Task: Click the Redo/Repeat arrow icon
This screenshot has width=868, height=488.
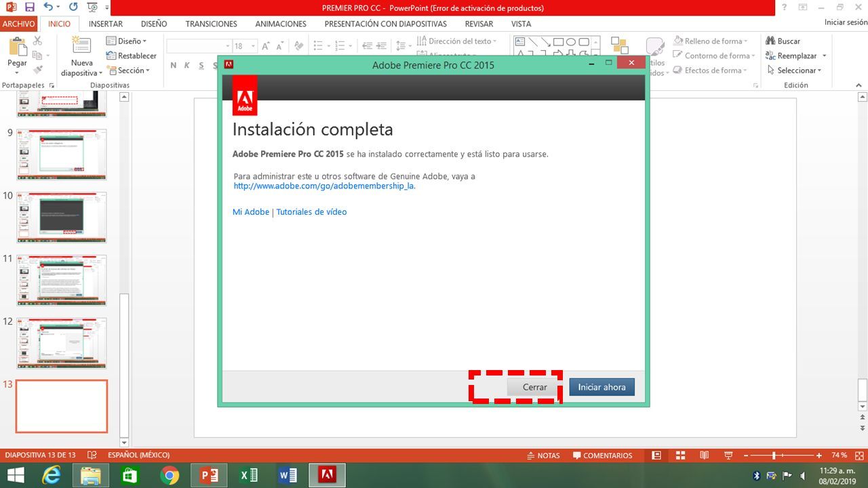Action: (73, 7)
